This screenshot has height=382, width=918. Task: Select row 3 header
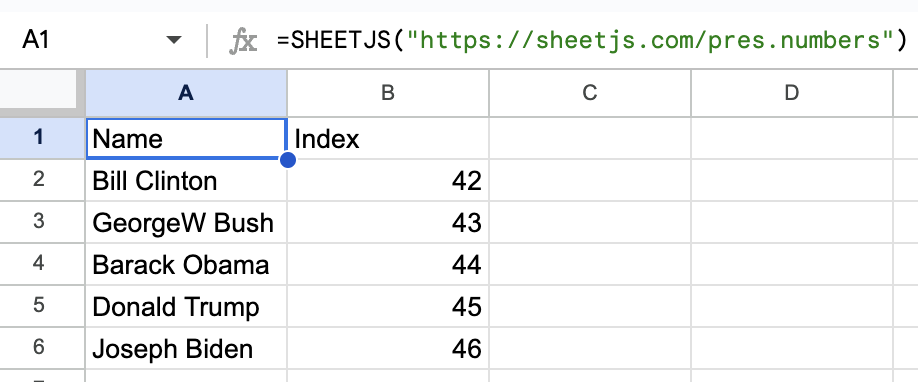pyautogui.click(x=39, y=223)
